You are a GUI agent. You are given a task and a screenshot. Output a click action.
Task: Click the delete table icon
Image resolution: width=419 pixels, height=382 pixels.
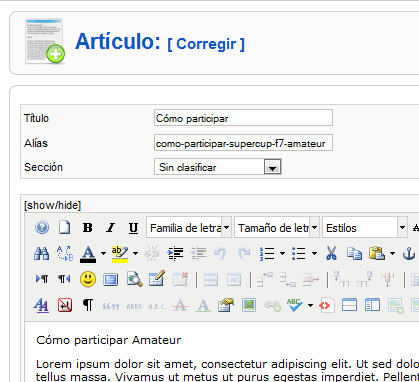pyautogui.click(x=180, y=279)
